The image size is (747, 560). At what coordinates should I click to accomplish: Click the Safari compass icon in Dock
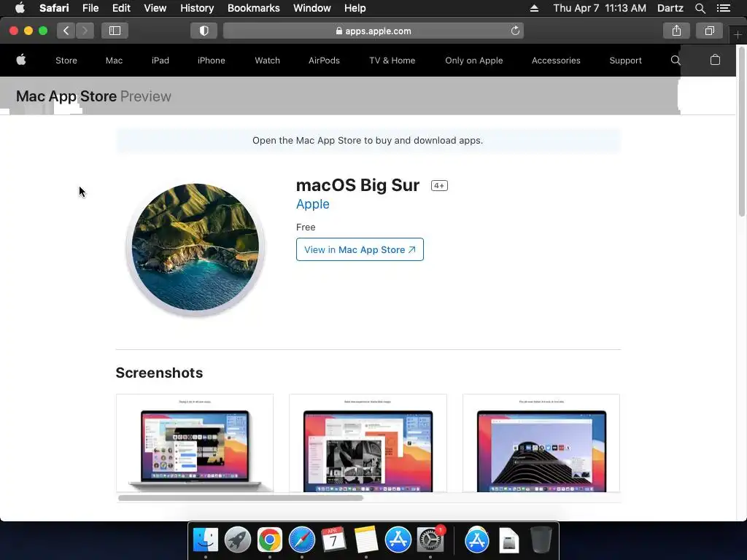coord(301,540)
